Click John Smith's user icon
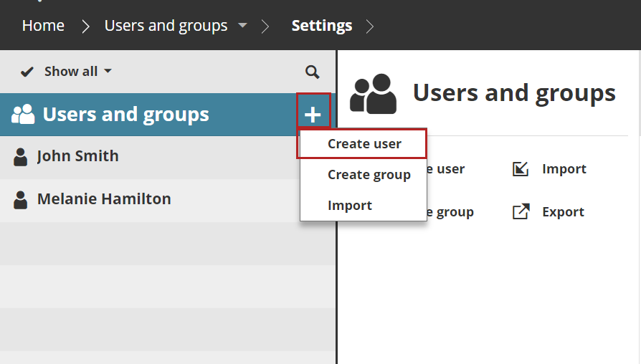This screenshot has width=641, height=364. [21, 157]
